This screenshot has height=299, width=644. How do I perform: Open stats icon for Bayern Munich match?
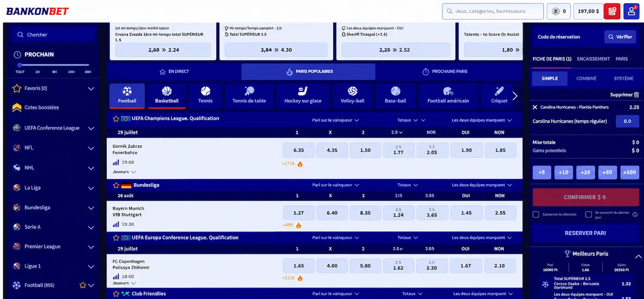click(116, 224)
